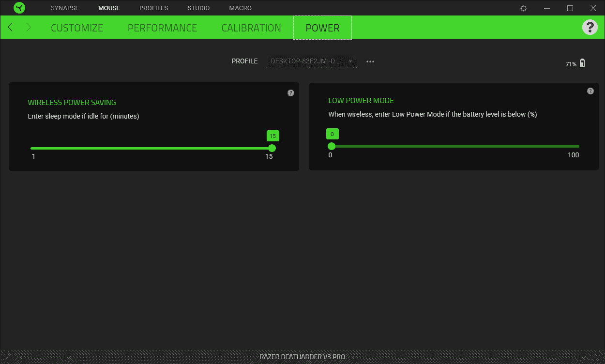605x364 pixels.
Task: Click the Razer DeathAdder V3 Pro label
Action: pyautogui.click(x=302, y=357)
